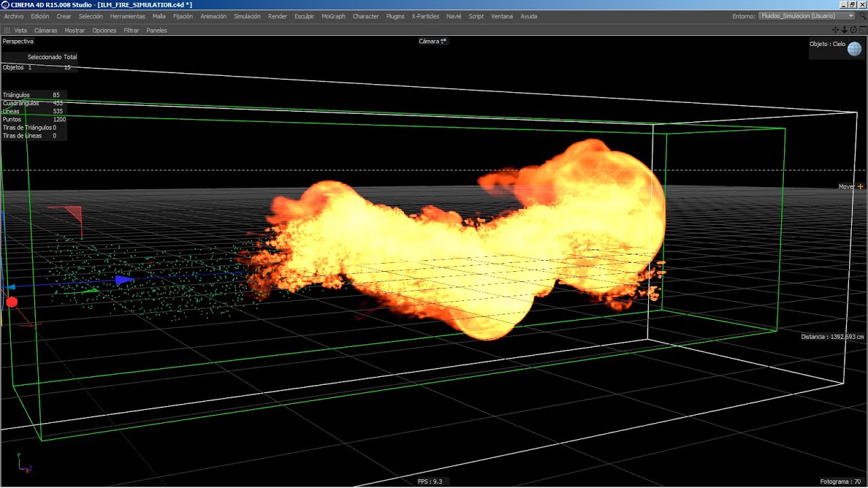Open the viewport Cámaras menu

(46, 30)
